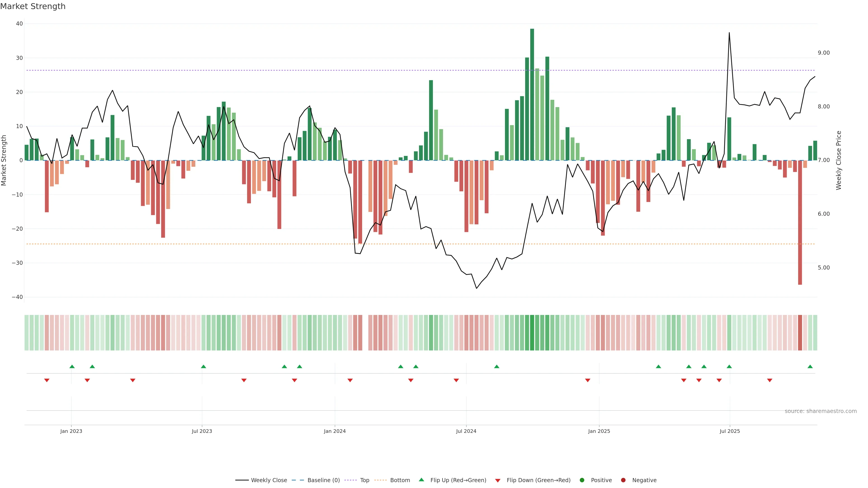
Task: Click the darkest green heatmap strip cell
Action: (532, 333)
